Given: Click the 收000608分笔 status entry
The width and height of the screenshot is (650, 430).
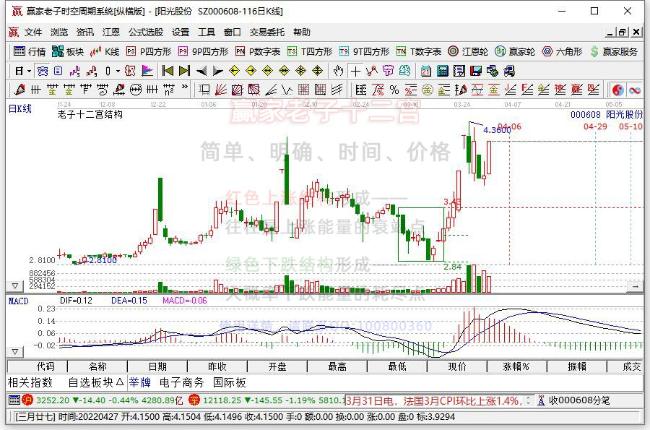Looking at the screenshot, I should point(580,401).
